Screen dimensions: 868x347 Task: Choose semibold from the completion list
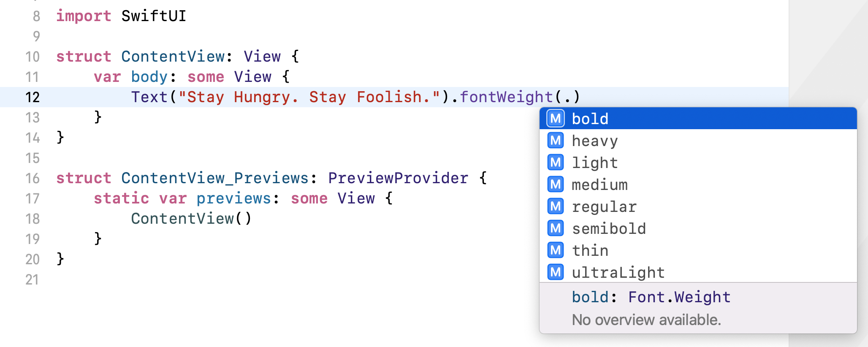(609, 228)
